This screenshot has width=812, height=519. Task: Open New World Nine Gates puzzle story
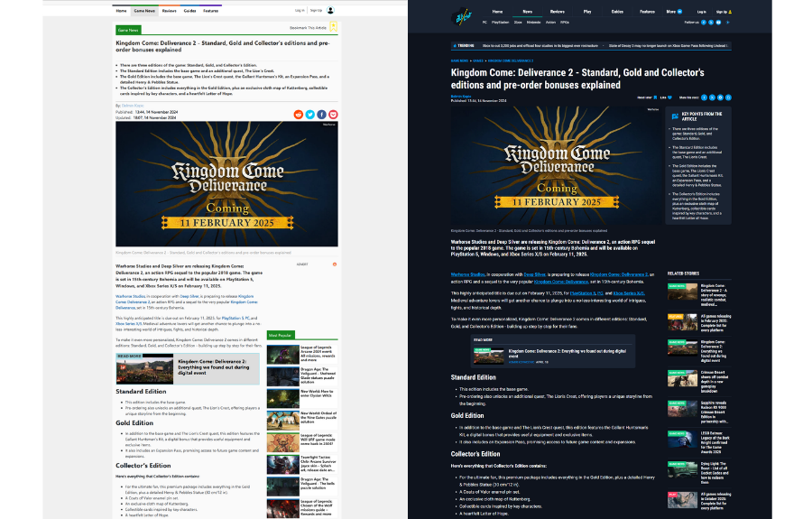click(302, 420)
